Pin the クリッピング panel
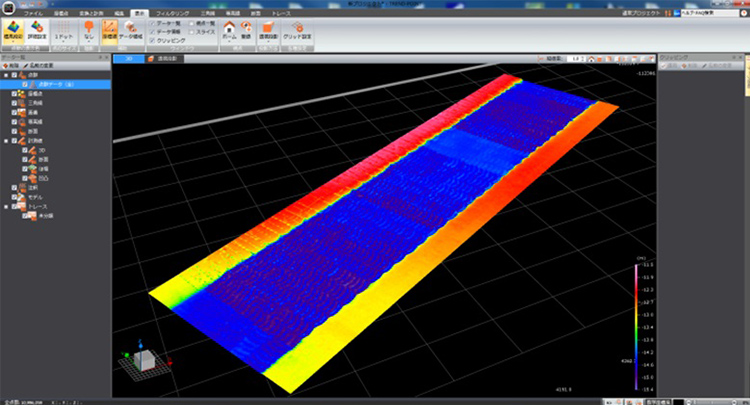Image resolution: width=750 pixels, height=405 pixels. (735, 57)
